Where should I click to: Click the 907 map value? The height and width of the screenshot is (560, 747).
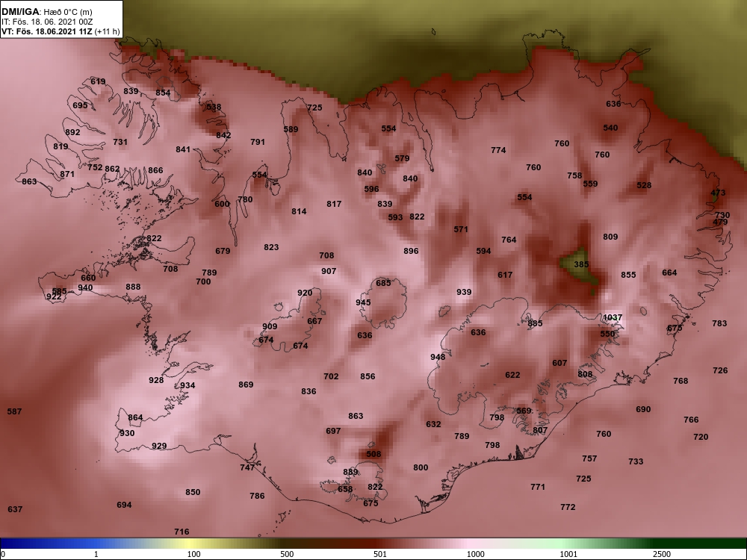click(329, 271)
